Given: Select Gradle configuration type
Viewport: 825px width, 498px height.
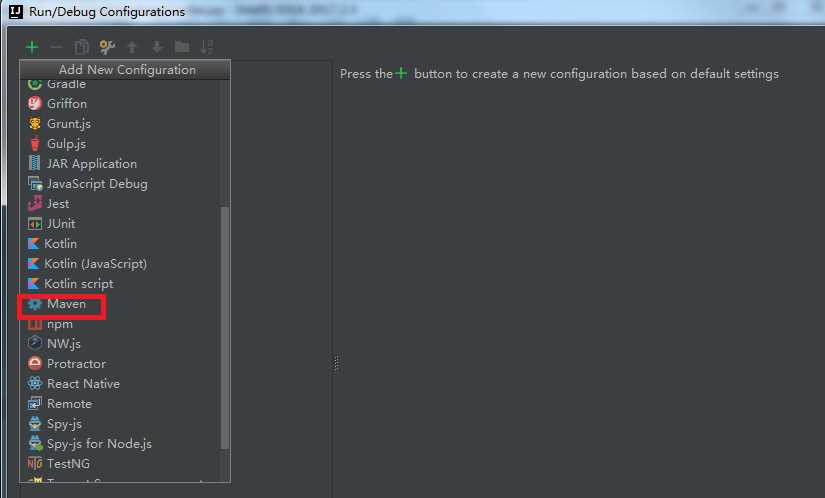Looking at the screenshot, I should (x=66, y=84).
